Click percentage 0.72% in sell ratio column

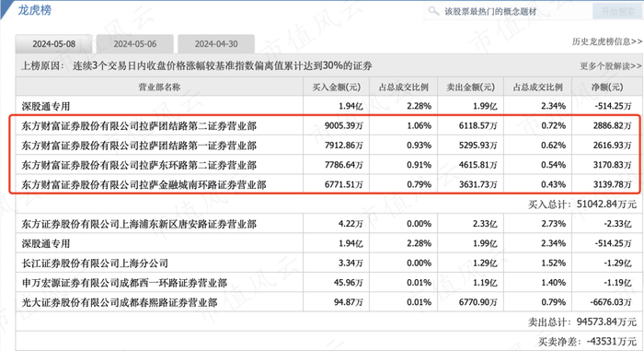pyautogui.click(x=553, y=126)
